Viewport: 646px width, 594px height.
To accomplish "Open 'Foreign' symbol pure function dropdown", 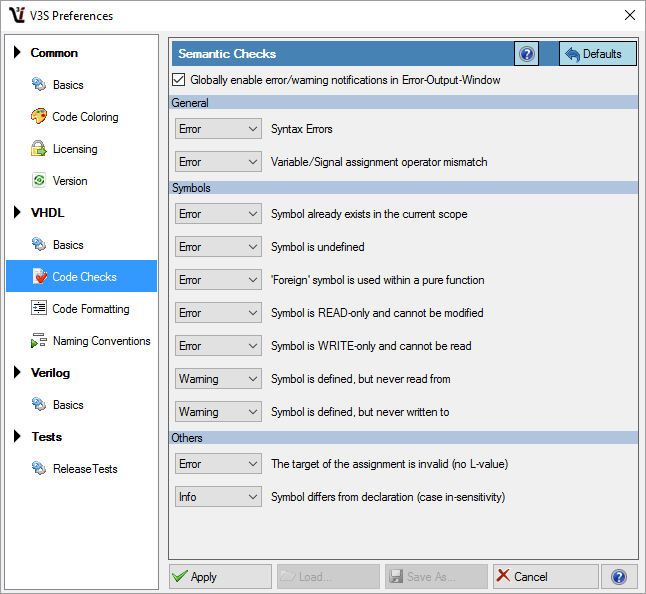I will 218,280.
